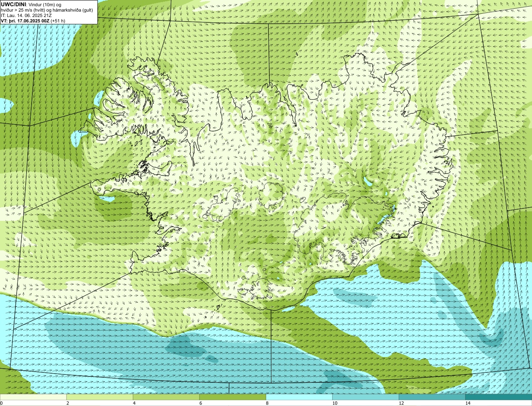
Task: Click the 10–12 m/s light teal legend swatch
Action: click(366, 397)
